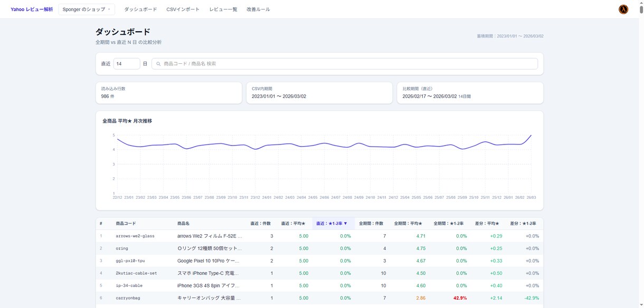The image size is (644, 308).
Task: Switch to レビュー一覧 page
Action: tap(223, 9)
